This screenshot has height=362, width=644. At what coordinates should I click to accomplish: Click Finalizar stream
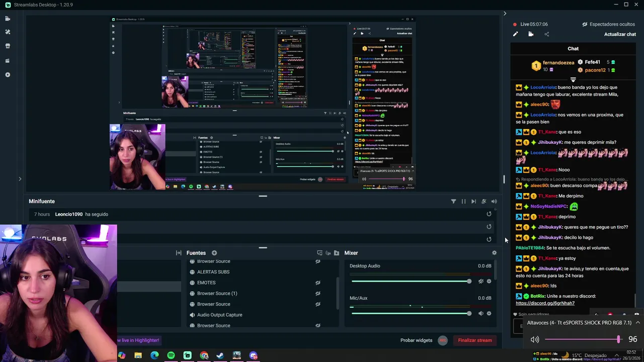[475, 340]
